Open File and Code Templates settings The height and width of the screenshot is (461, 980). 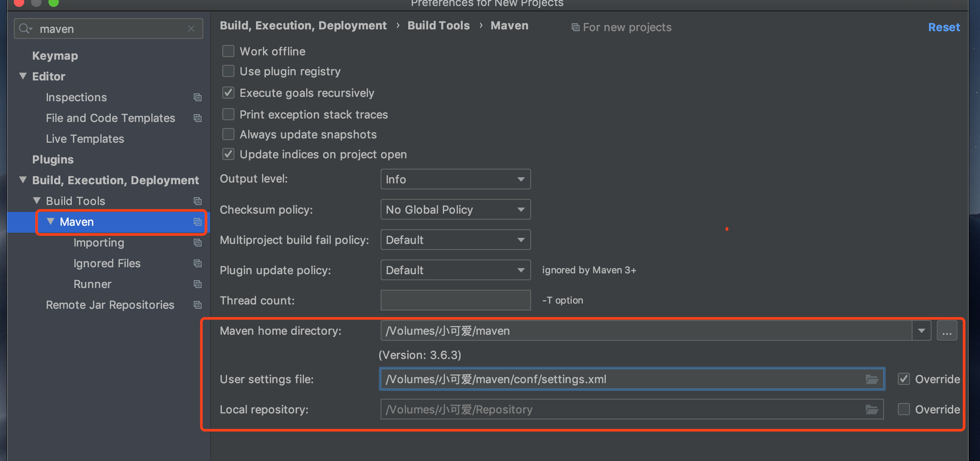[110, 118]
